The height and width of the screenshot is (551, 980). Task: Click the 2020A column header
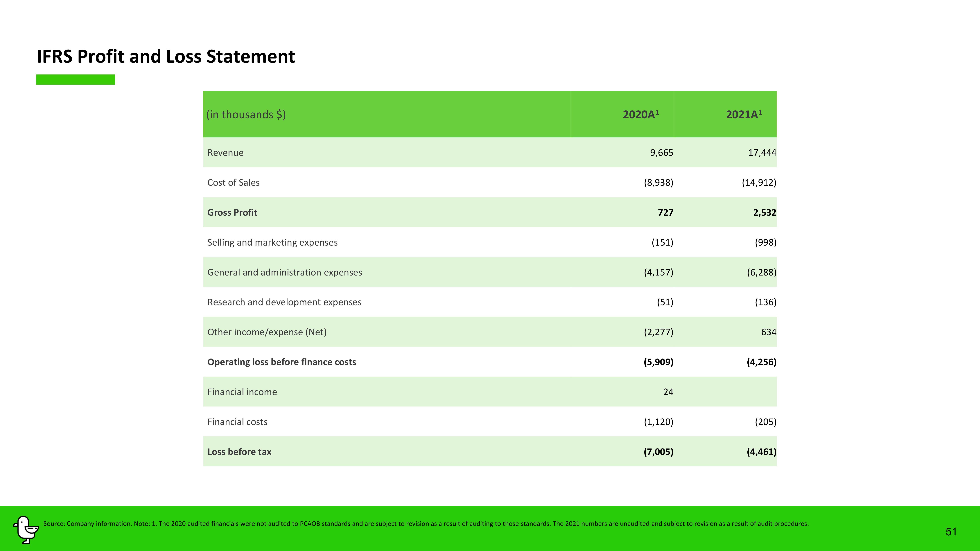(x=641, y=114)
